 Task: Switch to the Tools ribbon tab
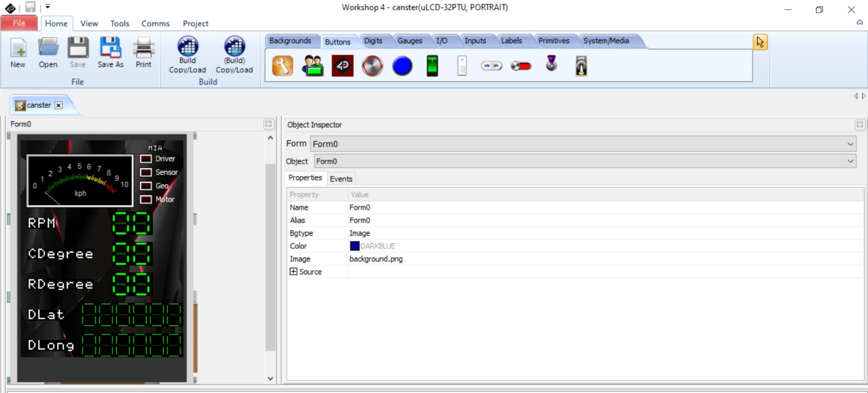(x=120, y=23)
